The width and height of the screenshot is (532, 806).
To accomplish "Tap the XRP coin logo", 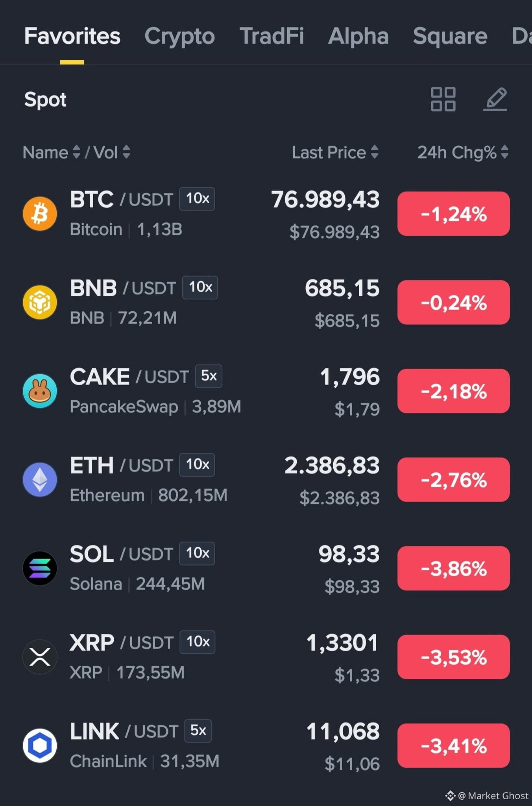I will point(40,657).
